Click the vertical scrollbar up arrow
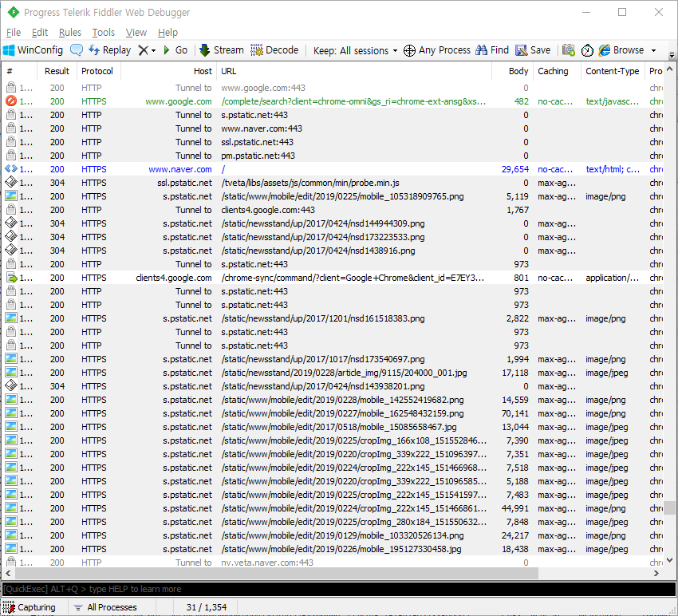Viewport: 678px width, 616px height. click(670, 69)
